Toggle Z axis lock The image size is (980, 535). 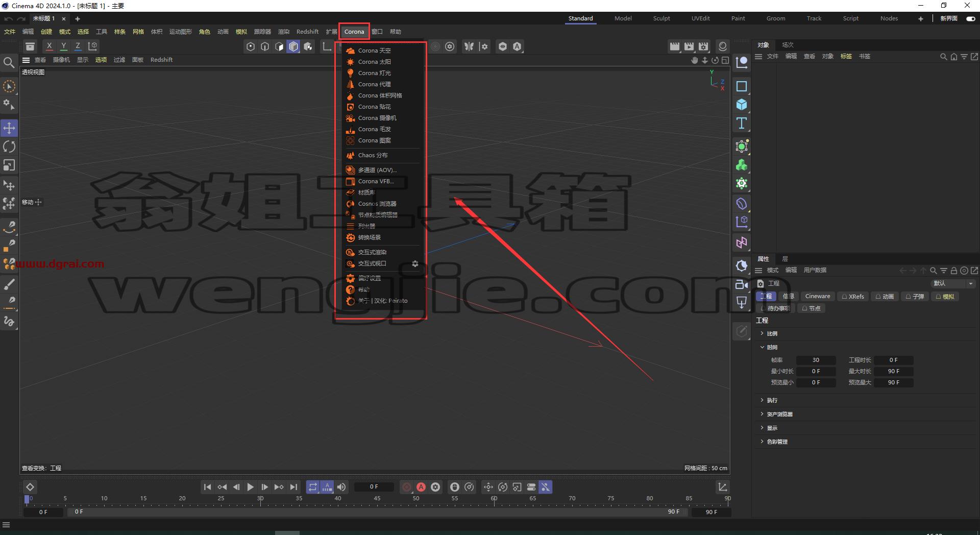pos(78,46)
